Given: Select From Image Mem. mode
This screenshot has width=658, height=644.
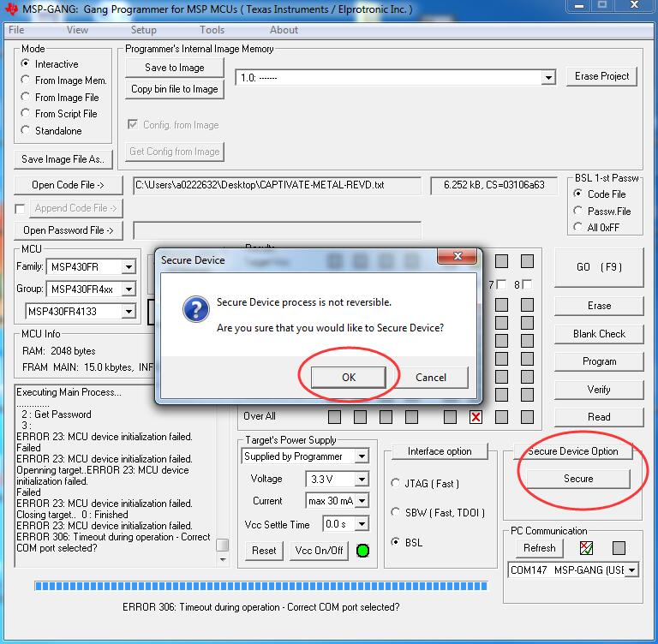Looking at the screenshot, I should [26, 80].
